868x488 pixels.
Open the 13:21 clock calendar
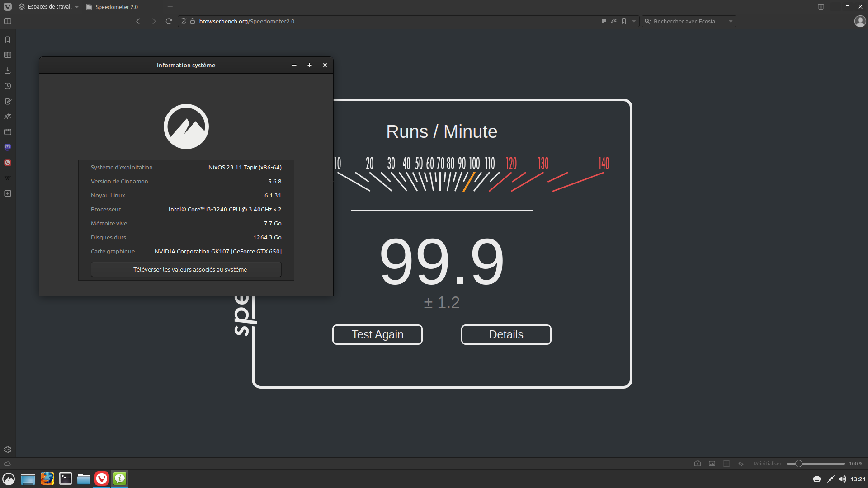pyautogui.click(x=858, y=479)
